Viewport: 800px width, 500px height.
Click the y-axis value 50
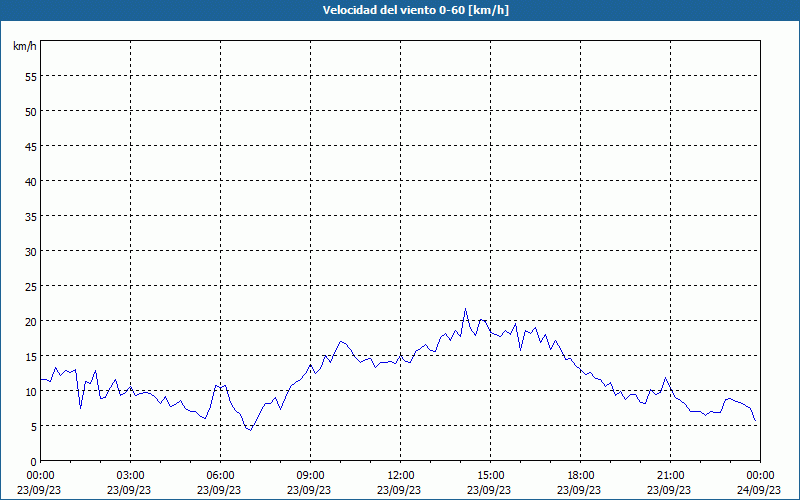point(31,111)
